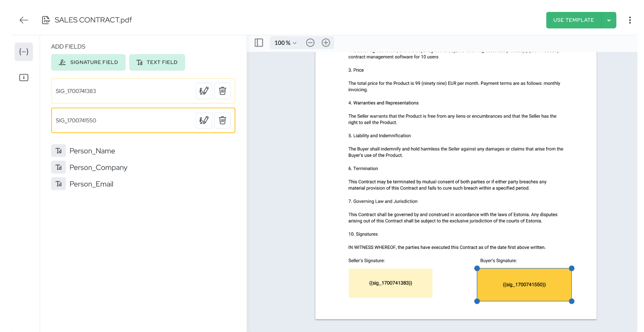644x332 pixels.
Task: Click the Use Template button
Action: tap(573, 20)
